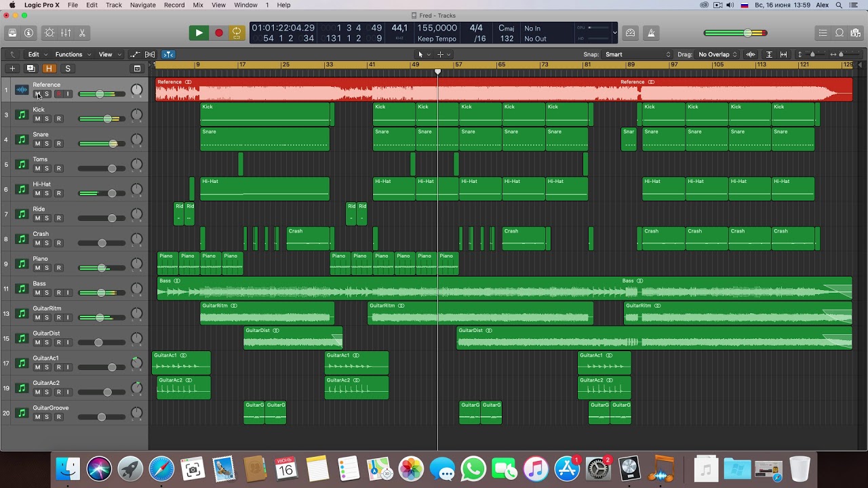Toggle the Hide tracks H button
The image size is (868, 488).
tap(49, 68)
